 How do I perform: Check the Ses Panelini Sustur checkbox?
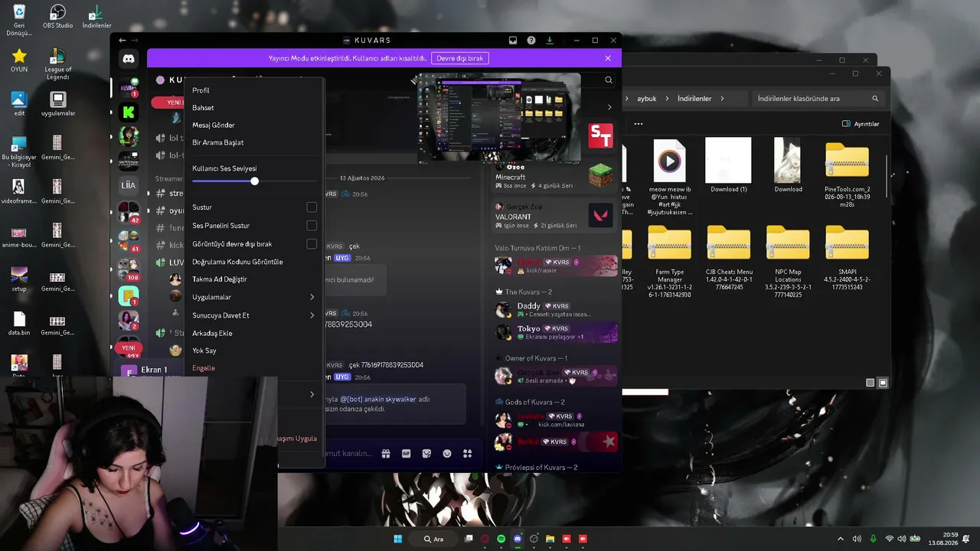pyautogui.click(x=312, y=226)
